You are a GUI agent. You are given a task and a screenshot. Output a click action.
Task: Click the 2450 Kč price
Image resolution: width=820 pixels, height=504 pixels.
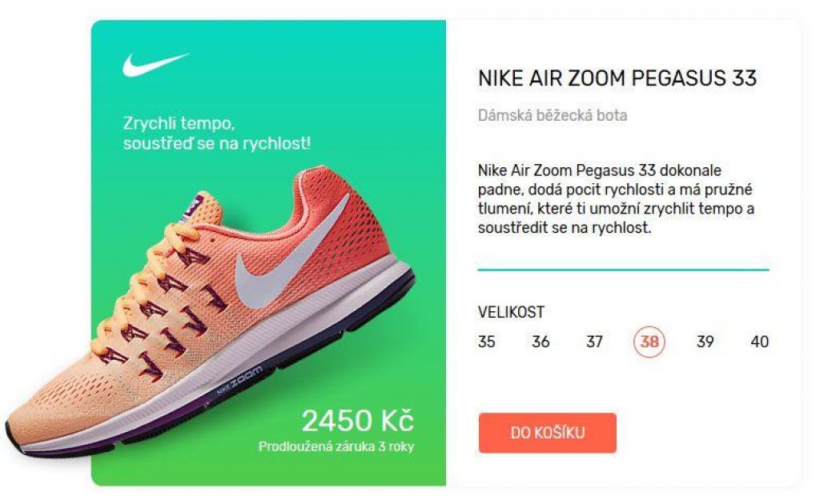pyautogui.click(x=358, y=421)
